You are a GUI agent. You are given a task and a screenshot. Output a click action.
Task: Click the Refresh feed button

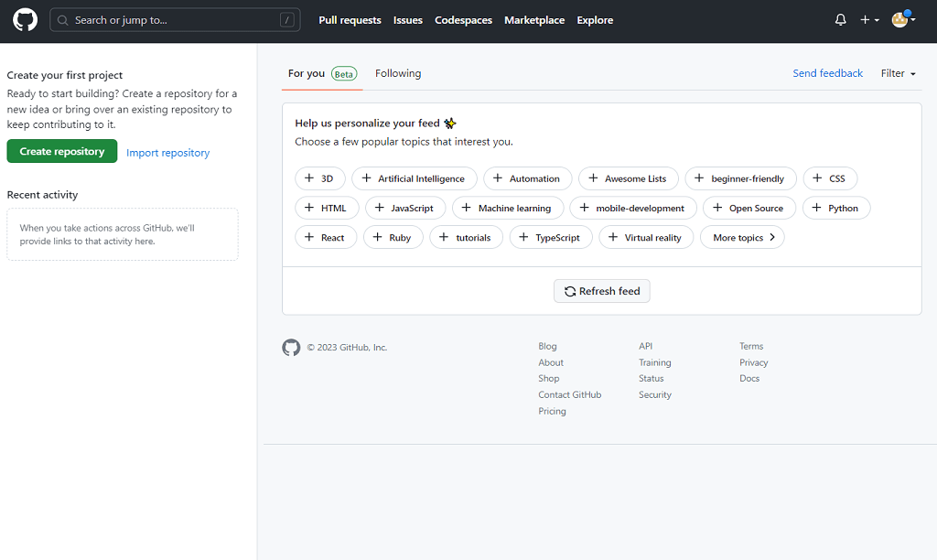tap(602, 291)
